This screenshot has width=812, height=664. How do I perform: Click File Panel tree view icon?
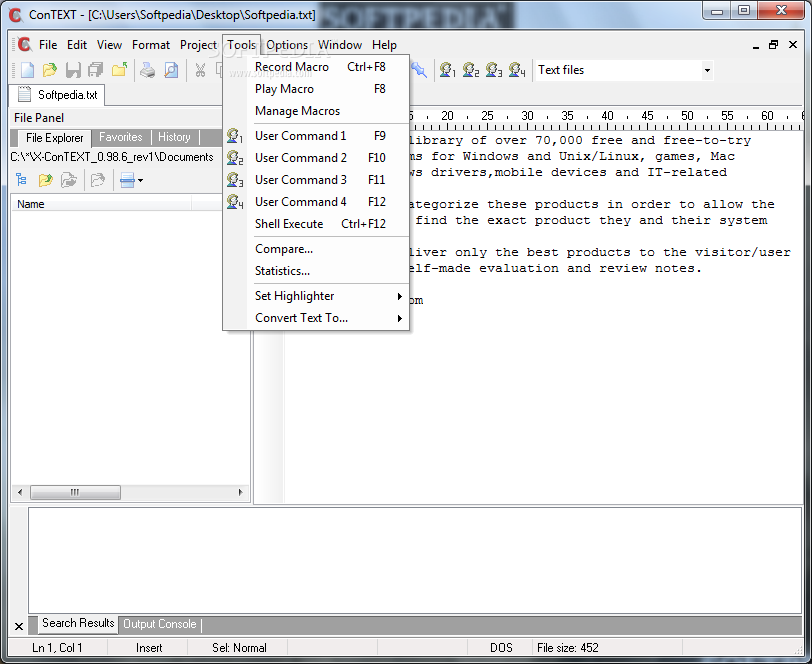click(21, 180)
